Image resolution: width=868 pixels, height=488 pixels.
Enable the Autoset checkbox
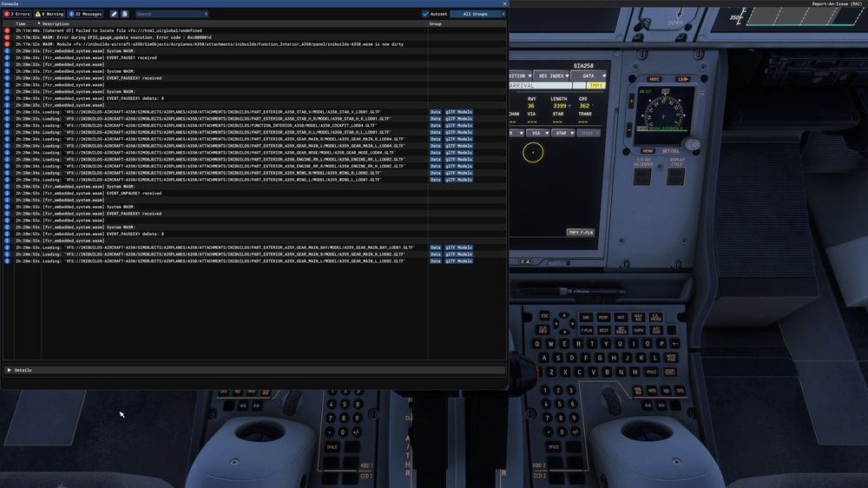(x=425, y=14)
